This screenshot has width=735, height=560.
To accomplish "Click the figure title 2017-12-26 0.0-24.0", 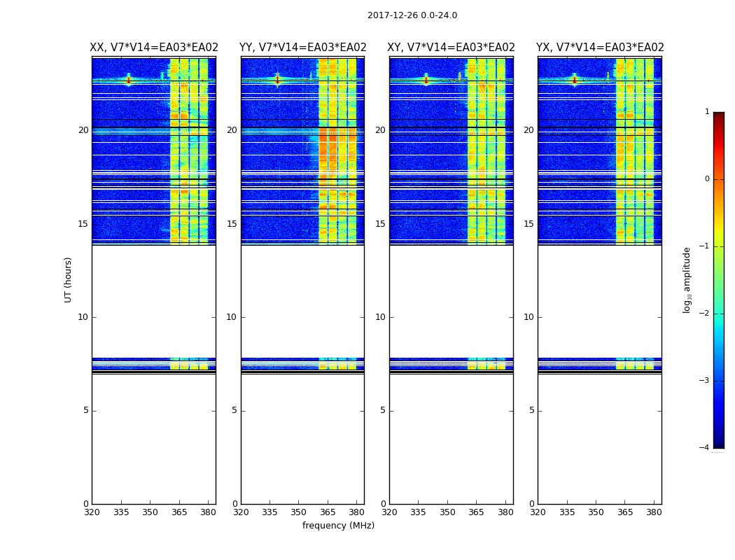I will (x=412, y=15).
